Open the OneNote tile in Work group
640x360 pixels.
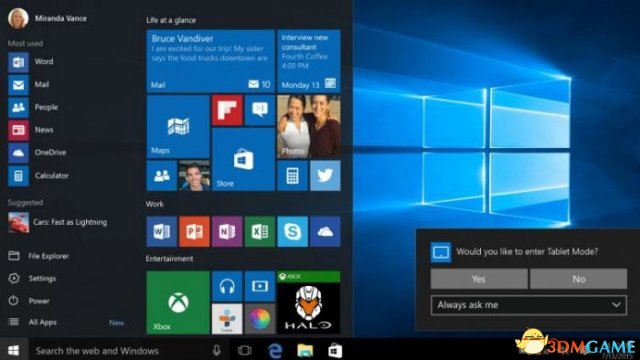point(227,232)
